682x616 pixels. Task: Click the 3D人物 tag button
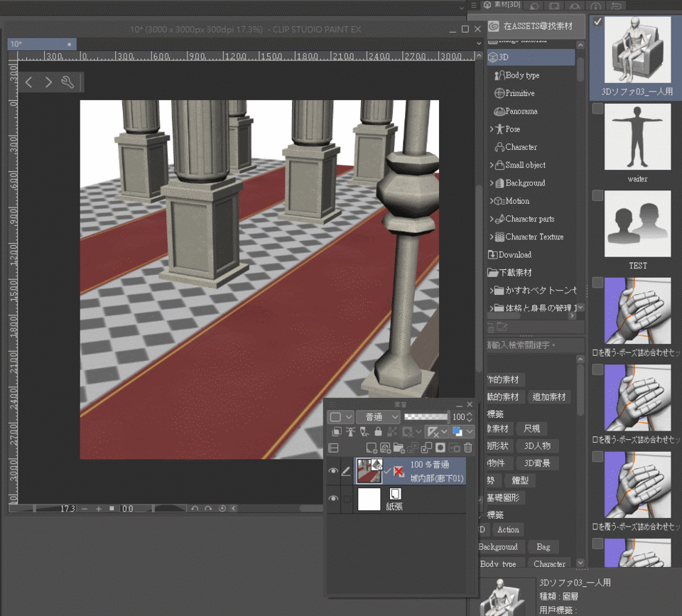(x=536, y=446)
